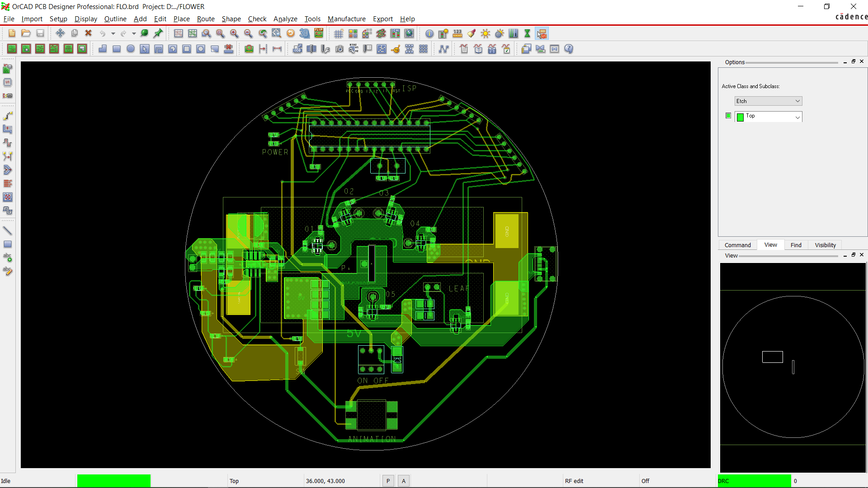Click the ODB export icon

pos(297,49)
